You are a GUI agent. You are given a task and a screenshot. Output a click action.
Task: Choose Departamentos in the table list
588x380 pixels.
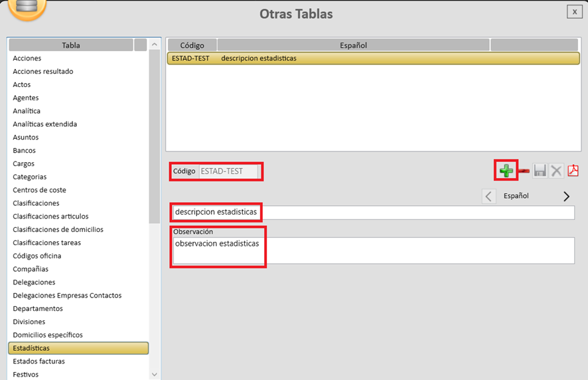coord(38,308)
